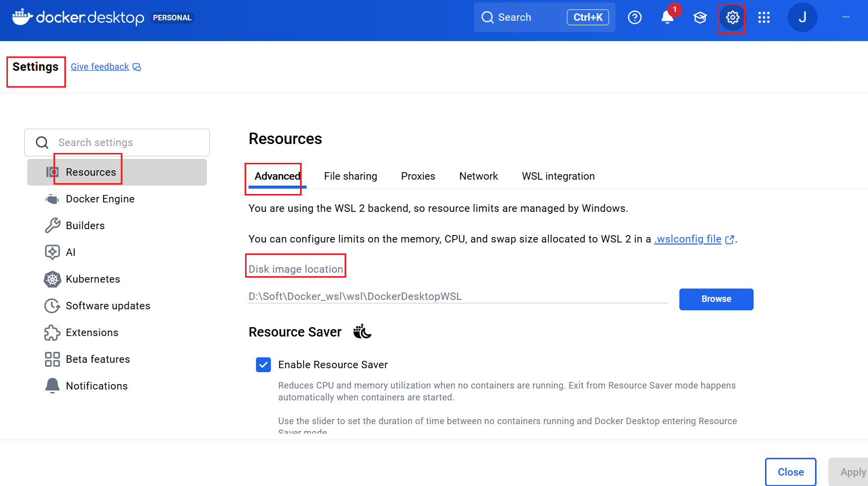Open the J user account avatar
This screenshot has width=868, height=486.
(x=802, y=17)
